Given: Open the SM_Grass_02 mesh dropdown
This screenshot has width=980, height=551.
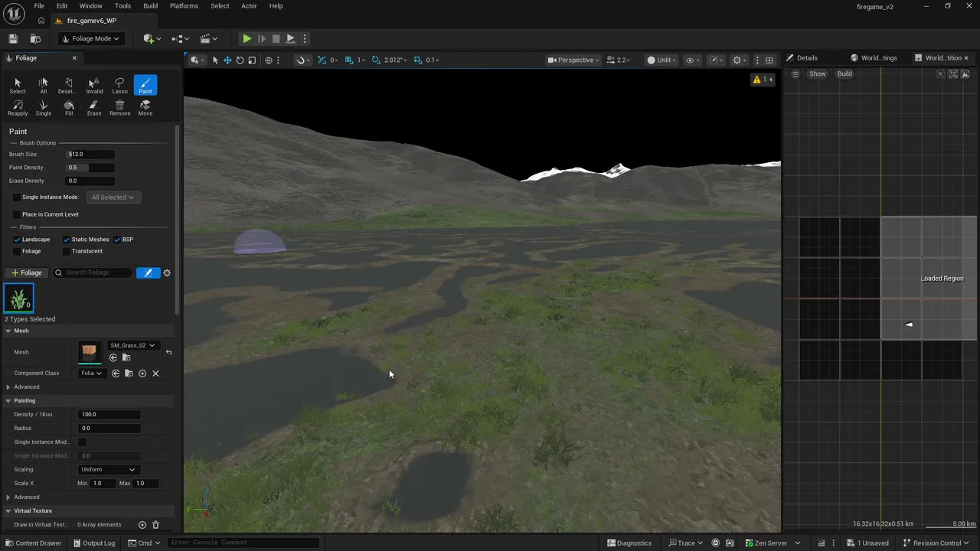Looking at the screenshot, I should 132,345.
